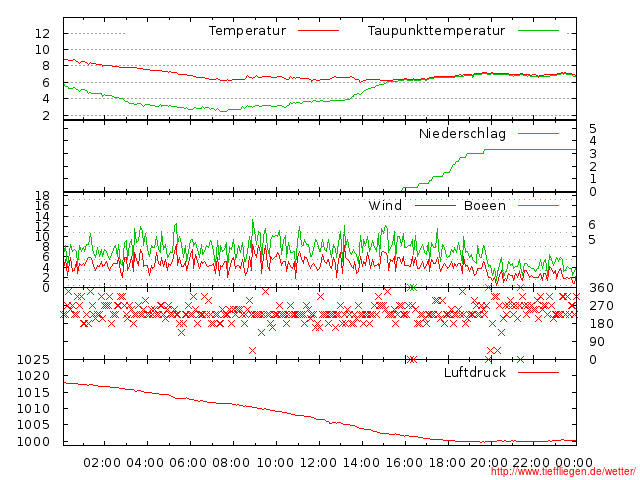Image resolution: width=640 pixels, height=480 pixels.
Task: Click the red Wind legend line sample
Action: pyautogui.click(x=435, y=205)
